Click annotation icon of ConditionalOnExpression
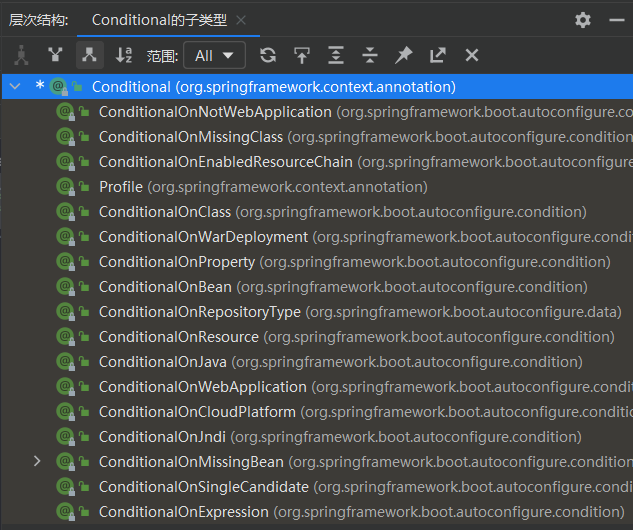633x530 pixels. click(65, 512)
